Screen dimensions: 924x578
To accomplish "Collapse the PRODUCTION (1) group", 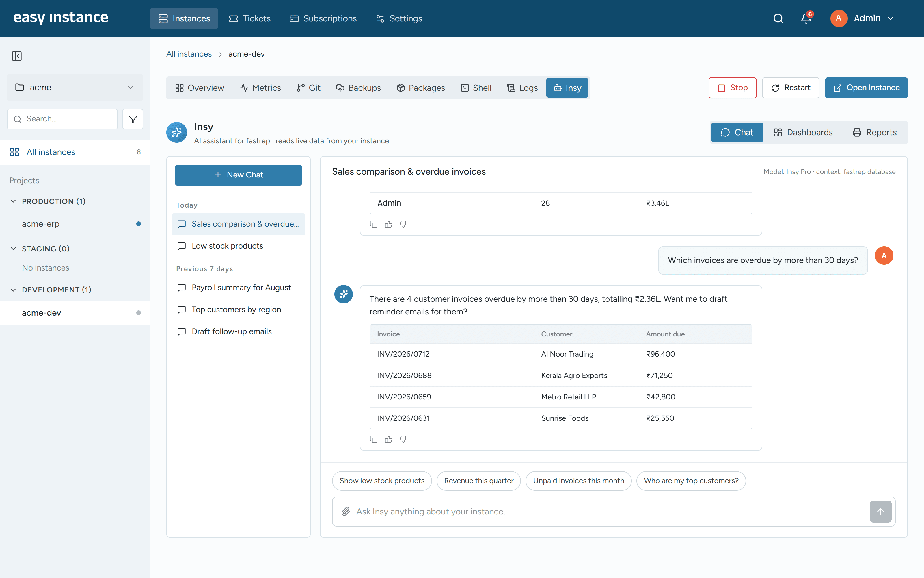I will [x=13, y=201].
